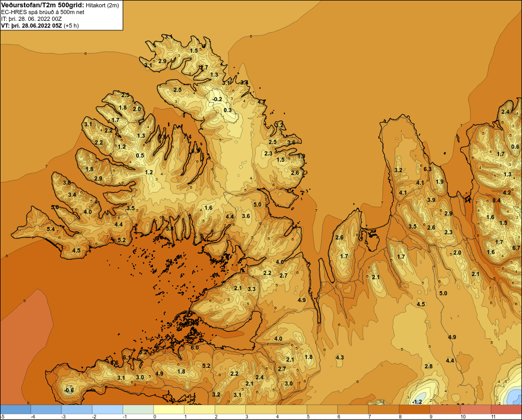Click the '8.4' temperature value on the map
522x420 pixels.
496,200
